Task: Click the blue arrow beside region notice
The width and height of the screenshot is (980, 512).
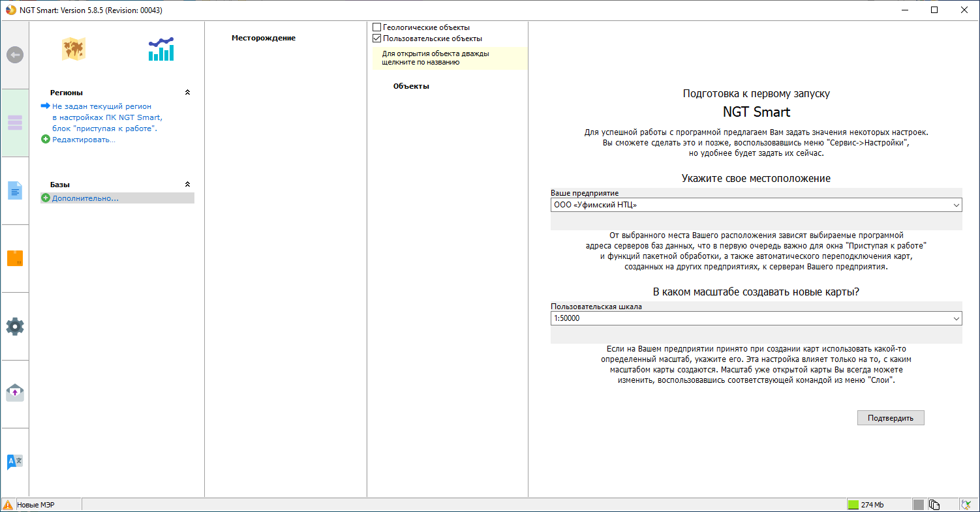Action: click(x=46, y=106)
